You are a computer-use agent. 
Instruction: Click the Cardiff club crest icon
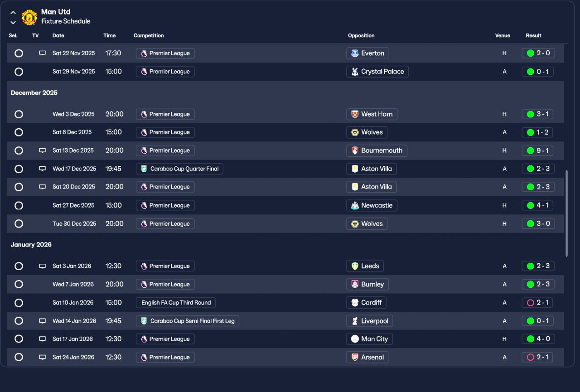click(x=355, y=302)
